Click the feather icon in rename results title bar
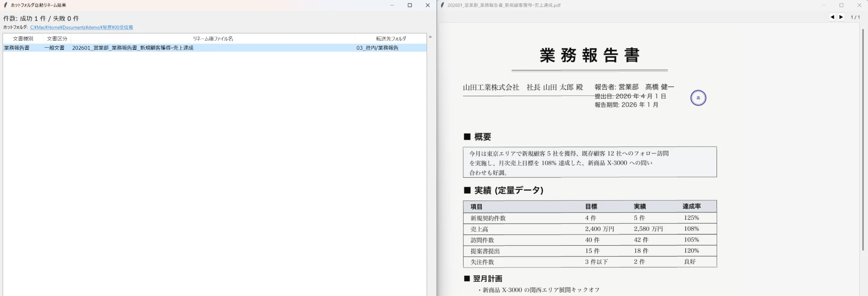 click(6, 5)
